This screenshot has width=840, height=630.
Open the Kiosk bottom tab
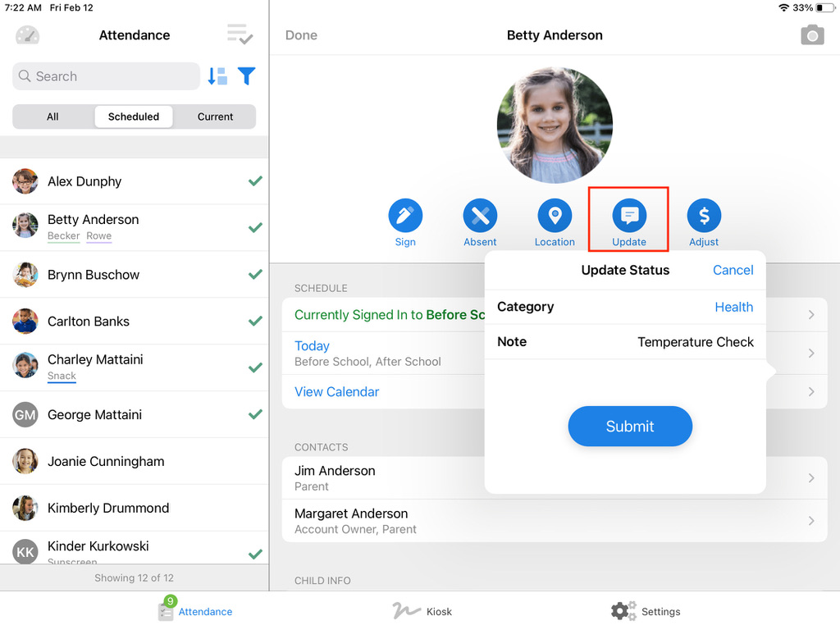click(422, 610)
